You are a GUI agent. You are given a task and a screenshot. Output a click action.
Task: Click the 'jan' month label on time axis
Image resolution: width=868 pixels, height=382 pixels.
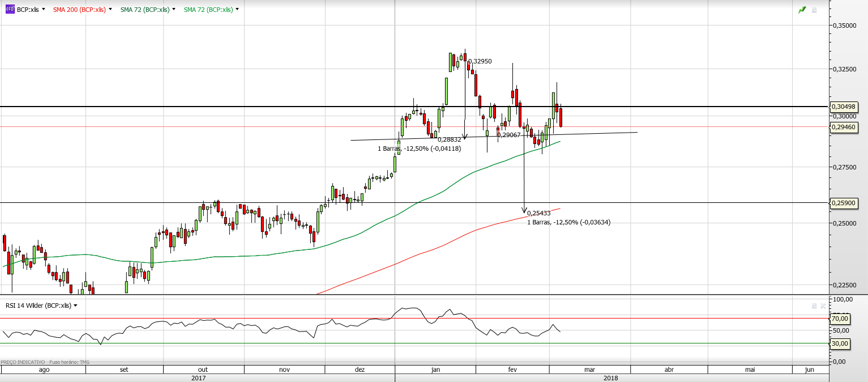click(x=435, y=370)
